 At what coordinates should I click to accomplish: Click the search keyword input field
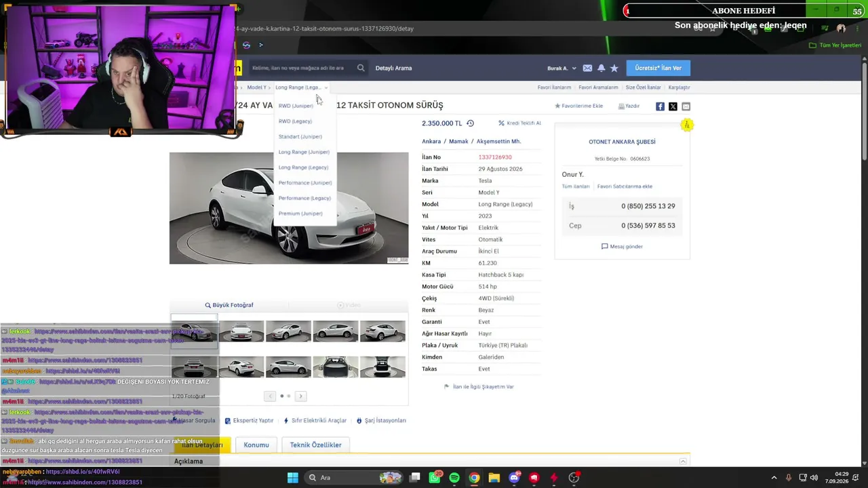[x=302, y=68]
